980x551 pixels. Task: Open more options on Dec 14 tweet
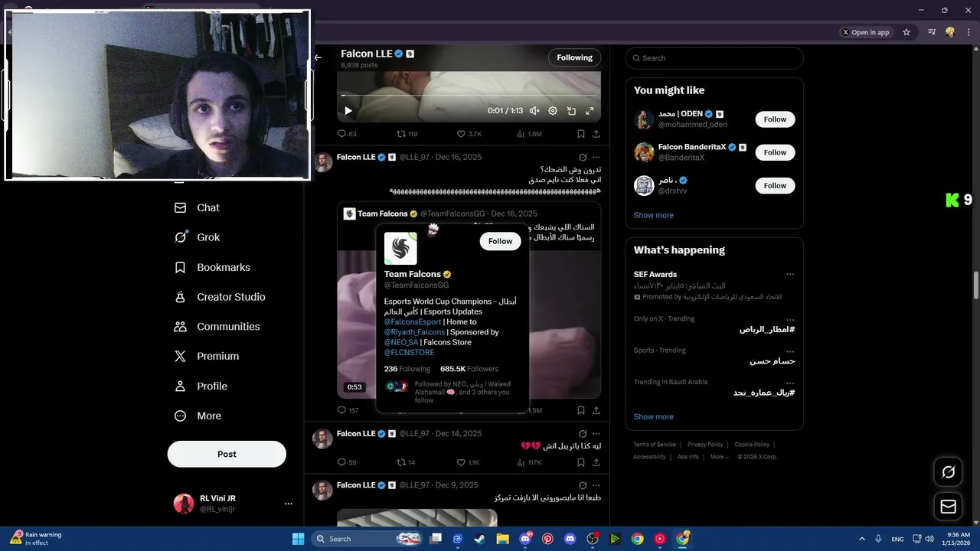tap(596, 433)
